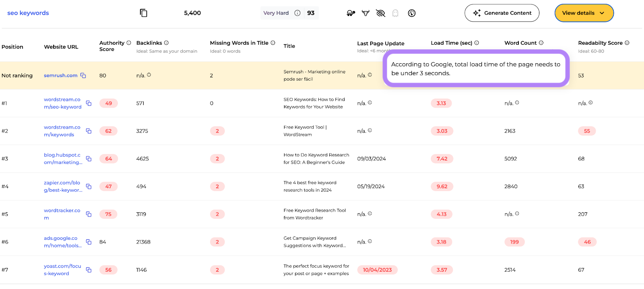
Task: Expand the View details dropdown
Action: pos(584,13)
